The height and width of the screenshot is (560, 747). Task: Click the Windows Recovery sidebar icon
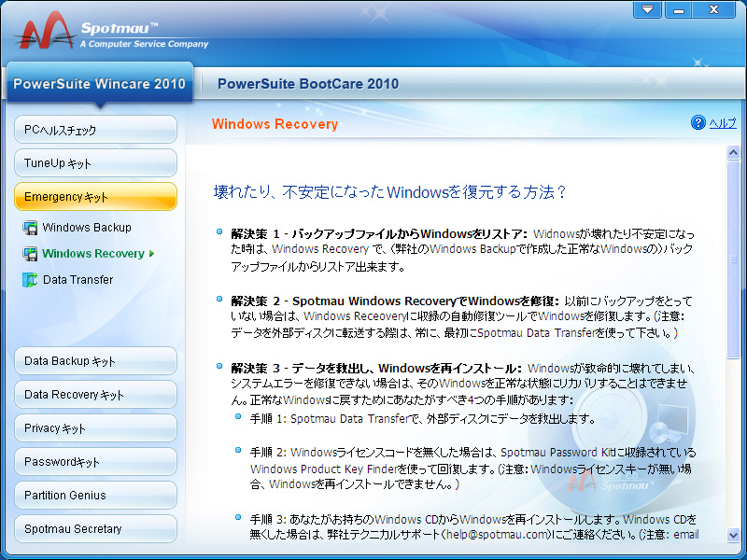30,253
